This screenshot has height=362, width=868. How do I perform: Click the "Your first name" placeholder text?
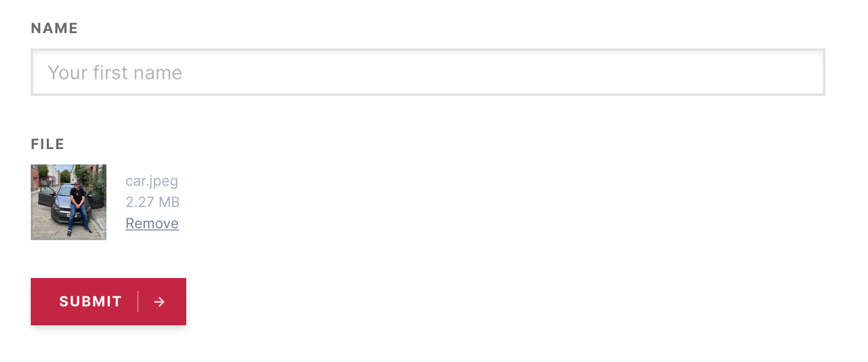tap(115, 72)
